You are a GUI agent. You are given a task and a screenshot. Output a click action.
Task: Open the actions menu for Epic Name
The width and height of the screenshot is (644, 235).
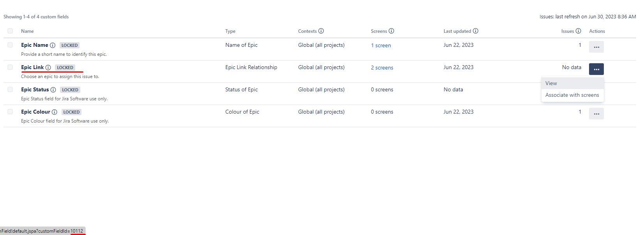[596, 46]
